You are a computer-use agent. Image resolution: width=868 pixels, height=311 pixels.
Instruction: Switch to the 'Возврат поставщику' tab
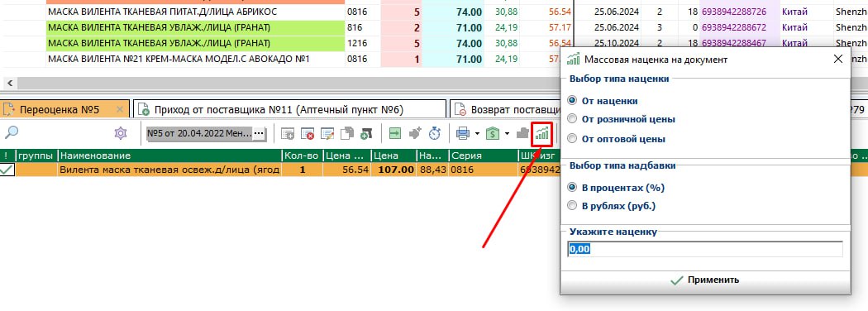tap(505, 110)
